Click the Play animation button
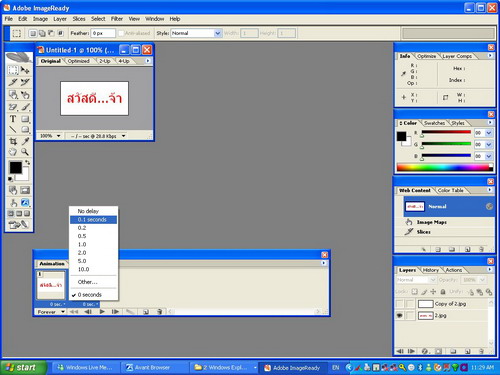The image size is (500, 375). pos(102,312)
